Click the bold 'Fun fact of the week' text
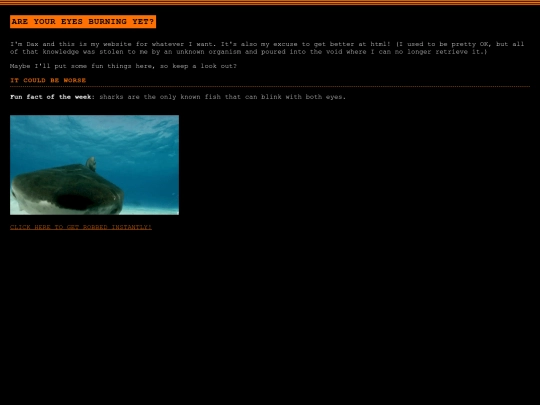This screenshot has height=405, width=540. tap(52, 97)
